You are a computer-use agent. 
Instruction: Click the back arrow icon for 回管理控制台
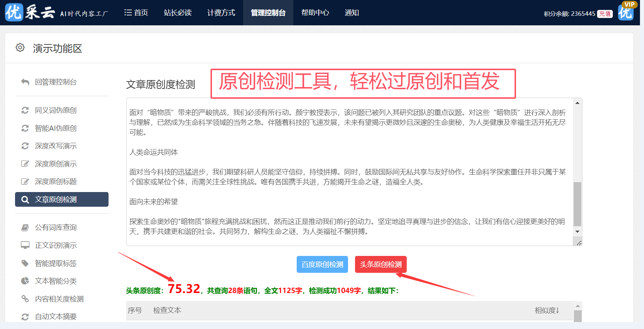pos(25,82)
